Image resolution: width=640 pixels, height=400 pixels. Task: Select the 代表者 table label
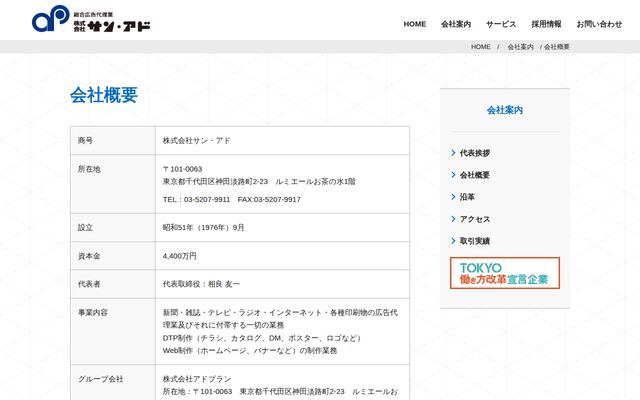(x=89, y=284)
